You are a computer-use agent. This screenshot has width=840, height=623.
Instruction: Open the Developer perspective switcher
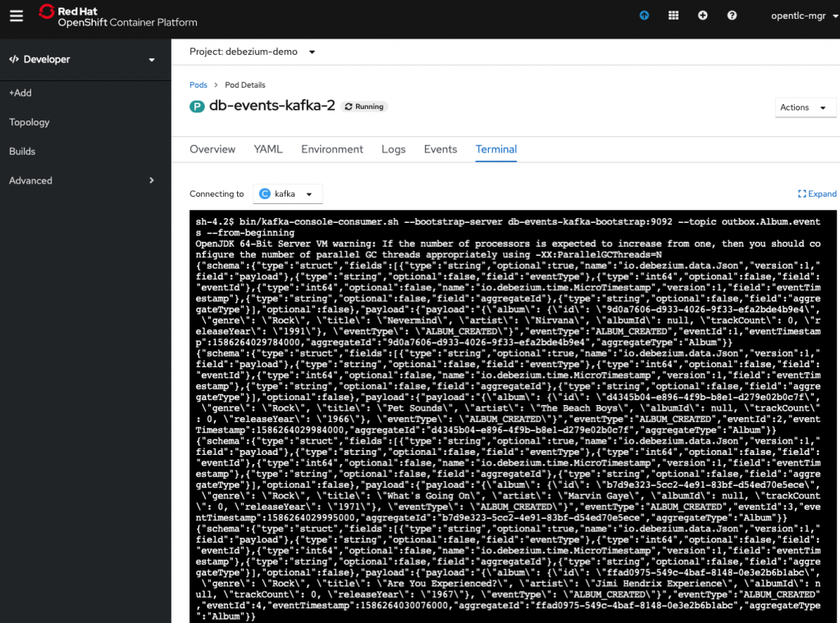point(82,60)
